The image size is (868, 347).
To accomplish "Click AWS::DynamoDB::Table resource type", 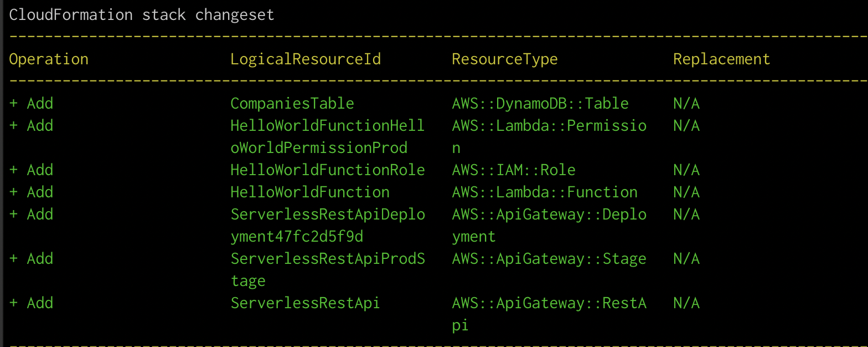I will (540, 104).
